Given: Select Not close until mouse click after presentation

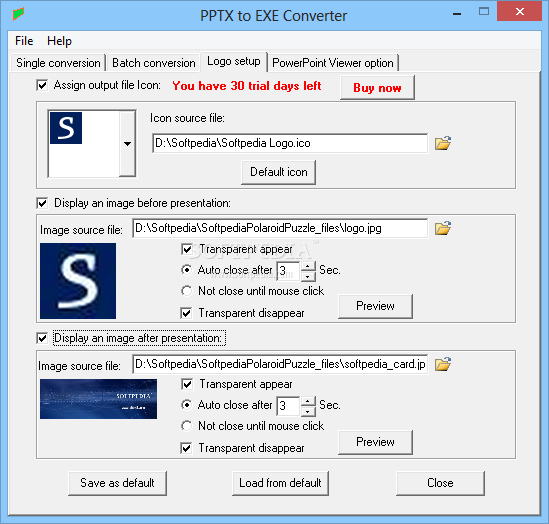Looking at the screenshot, I should (x=187, y=426).
